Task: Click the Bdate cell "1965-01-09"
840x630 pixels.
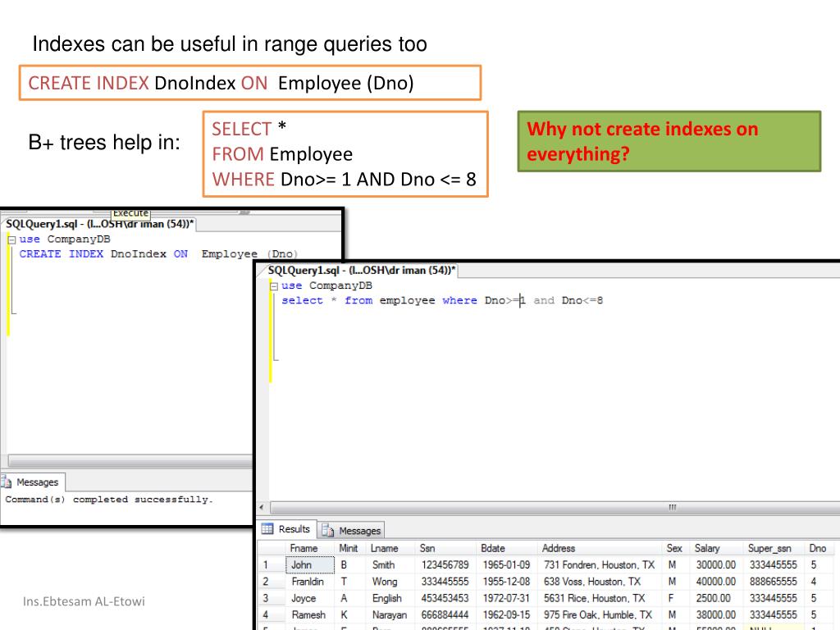Action: 507,564
